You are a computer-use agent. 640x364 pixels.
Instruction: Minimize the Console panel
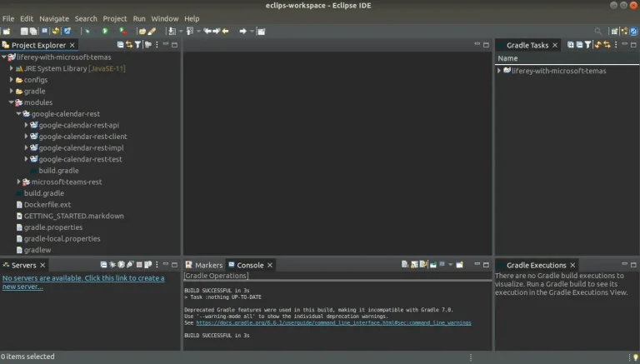coord(477,264)
